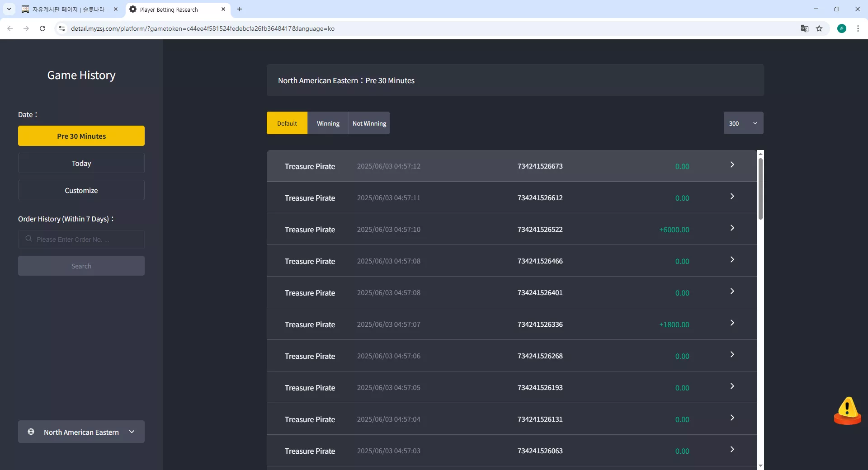The width and height of the screenshot is (868, 470).
Task: Click the warning triangle alert icon
Action: point(847,410)
